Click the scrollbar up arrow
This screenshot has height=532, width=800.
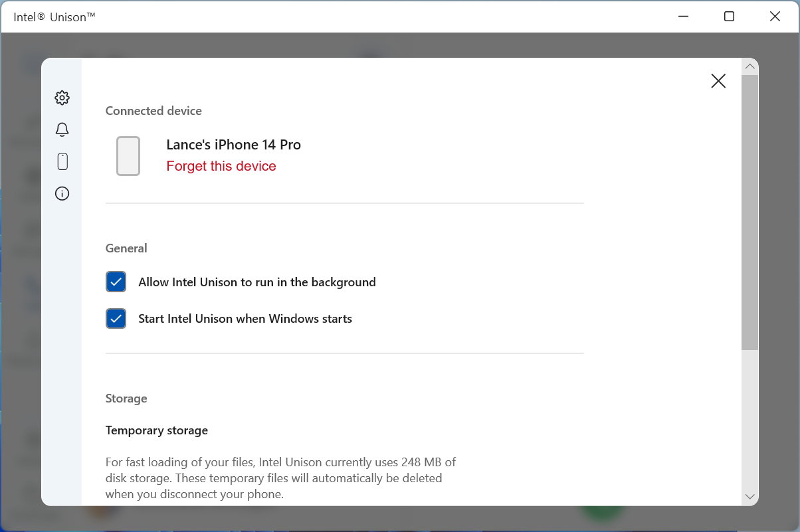click(x=750, y=66)
